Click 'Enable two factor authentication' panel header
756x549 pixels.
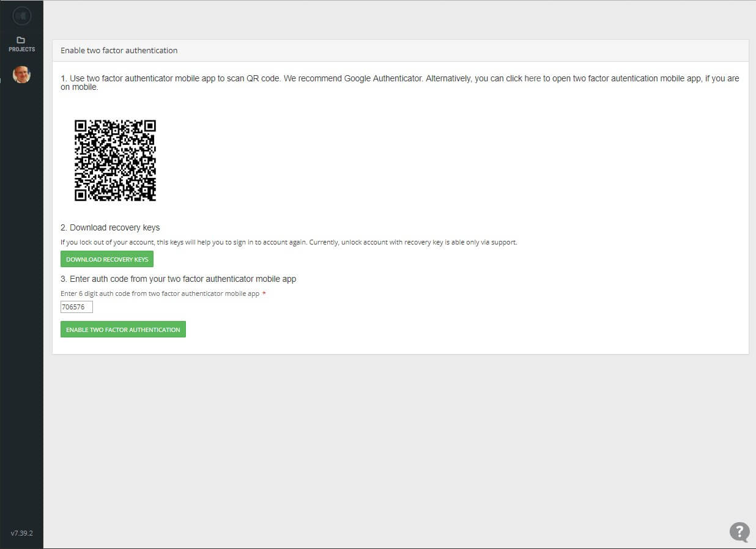(x=401, y=51)
